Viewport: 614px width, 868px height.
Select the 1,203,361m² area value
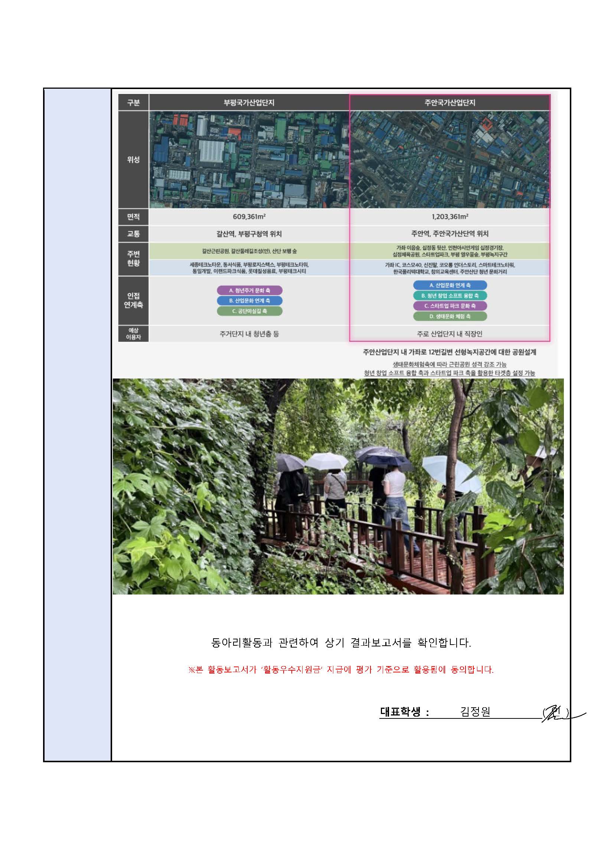450,217
